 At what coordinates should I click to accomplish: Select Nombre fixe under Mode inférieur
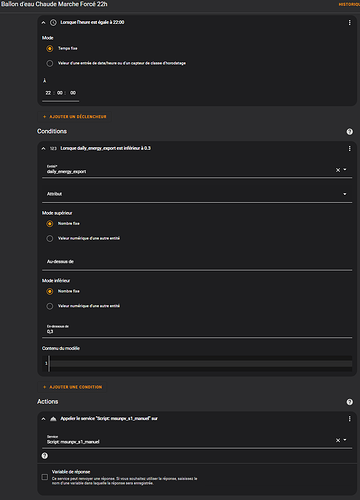click(x=50, y=291)
